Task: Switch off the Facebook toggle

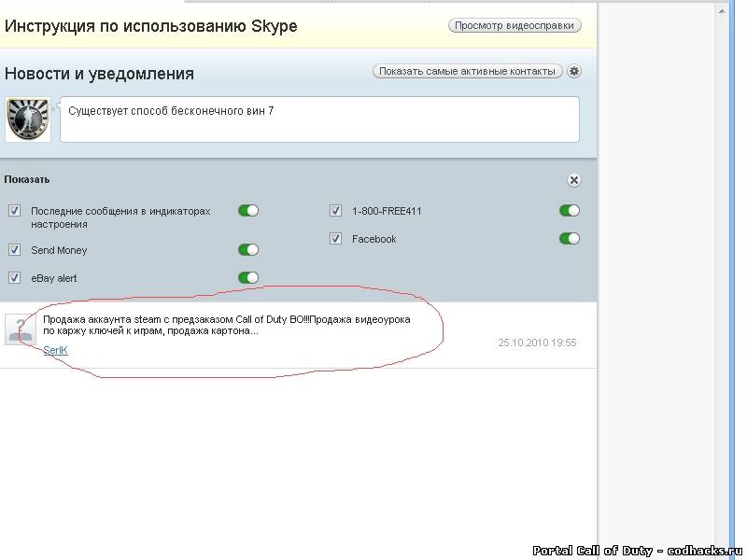Action: coord(570,239)
